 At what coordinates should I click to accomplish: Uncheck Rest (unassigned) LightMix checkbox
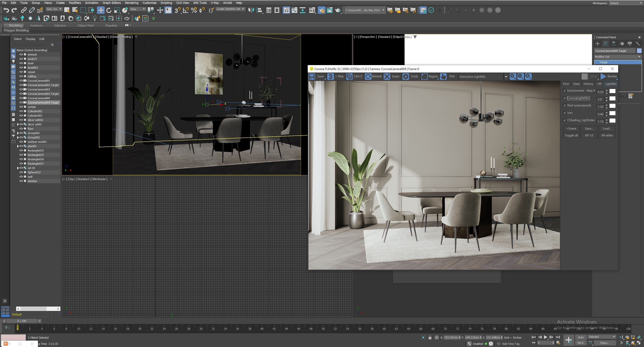click(565, 105)
